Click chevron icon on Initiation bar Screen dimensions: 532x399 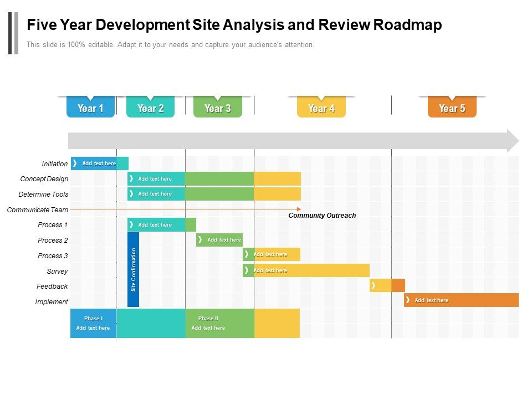pyautogui.click(x=75, y=163)
